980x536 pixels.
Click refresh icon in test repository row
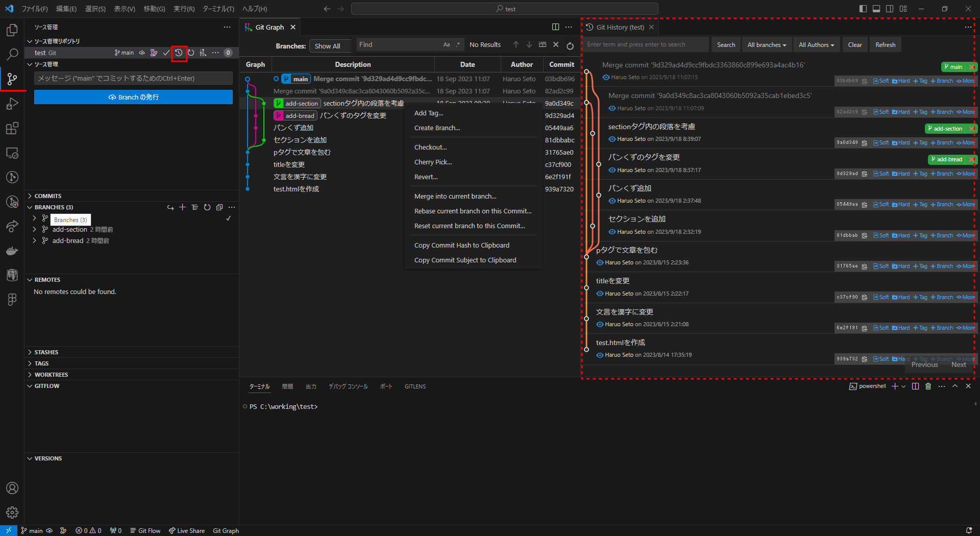coord(191,53)
